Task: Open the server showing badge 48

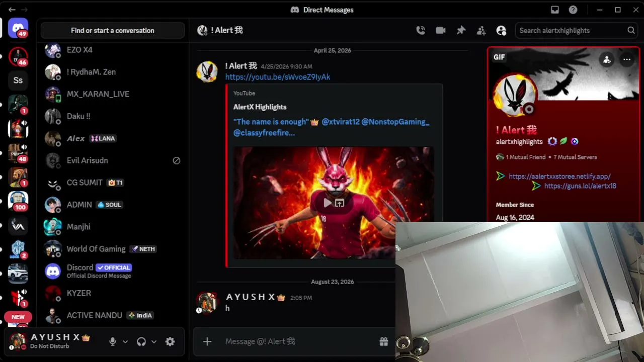Action: click(x=18, y=153)
